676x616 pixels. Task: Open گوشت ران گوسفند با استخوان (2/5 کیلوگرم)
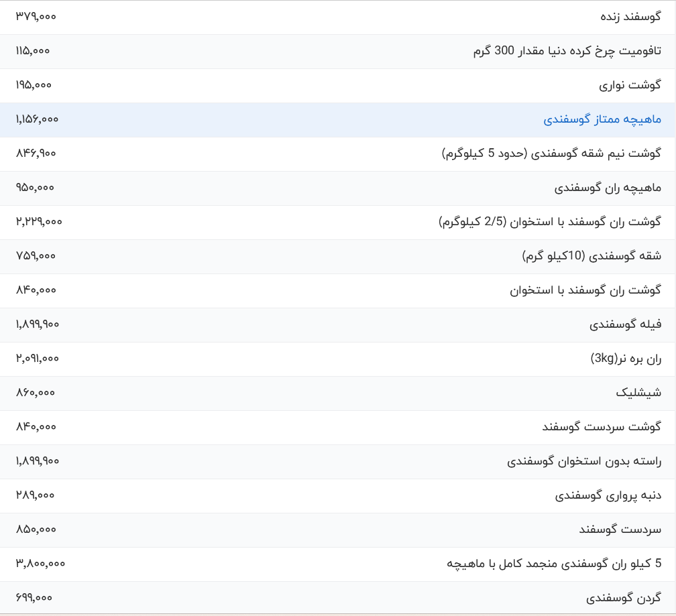pos(549,222)
